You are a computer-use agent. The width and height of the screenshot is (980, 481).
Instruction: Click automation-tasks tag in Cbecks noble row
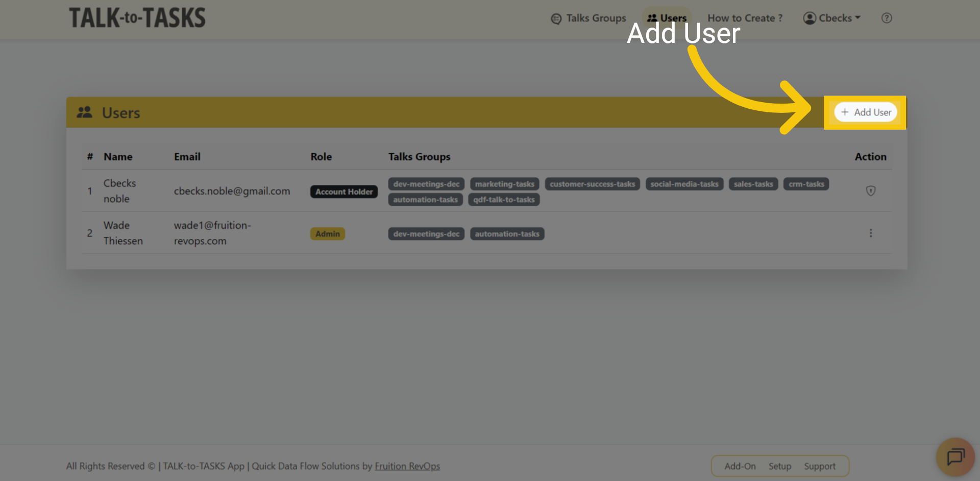(x=425, y=200)
